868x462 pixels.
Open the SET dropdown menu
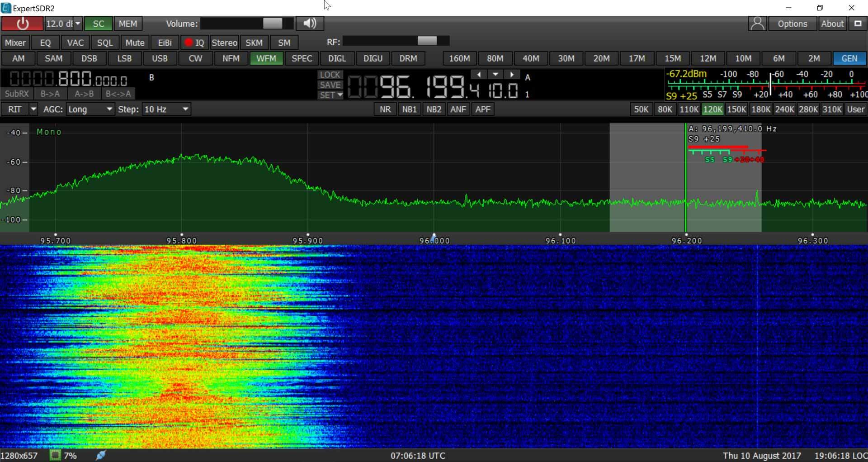point(331,95)
